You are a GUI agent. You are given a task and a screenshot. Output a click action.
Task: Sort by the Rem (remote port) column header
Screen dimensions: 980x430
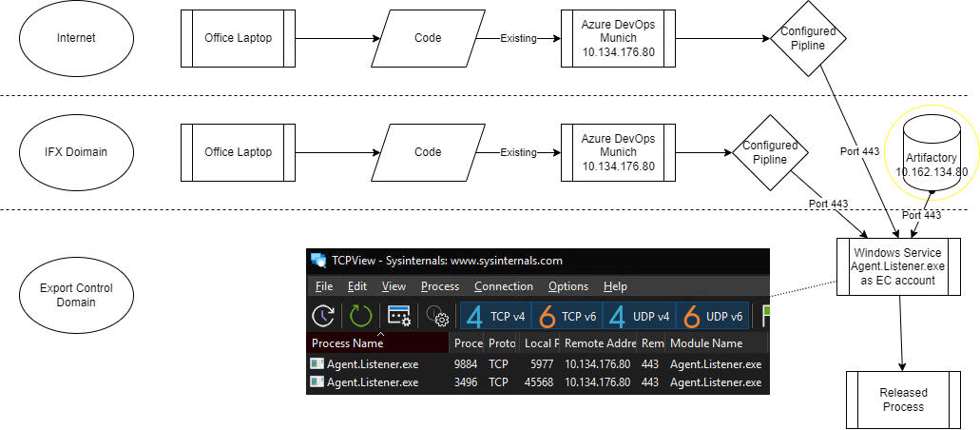click(650, 343)
